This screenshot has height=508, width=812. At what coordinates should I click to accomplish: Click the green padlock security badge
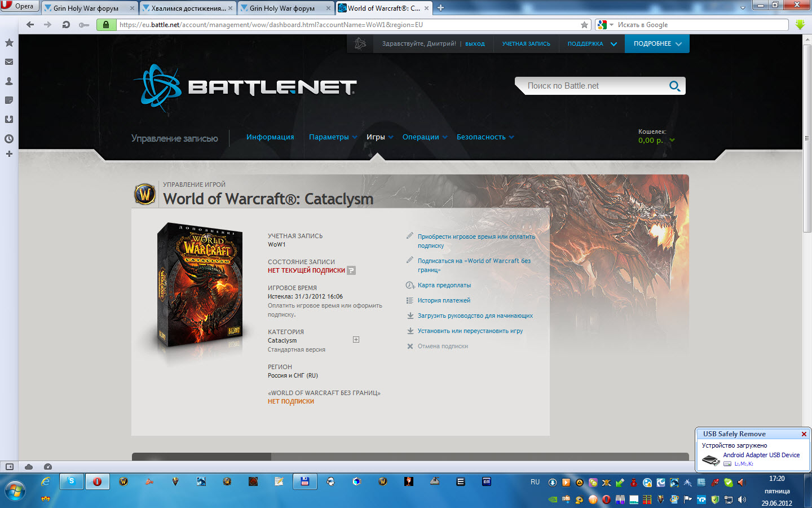click(x=106, y=25)
